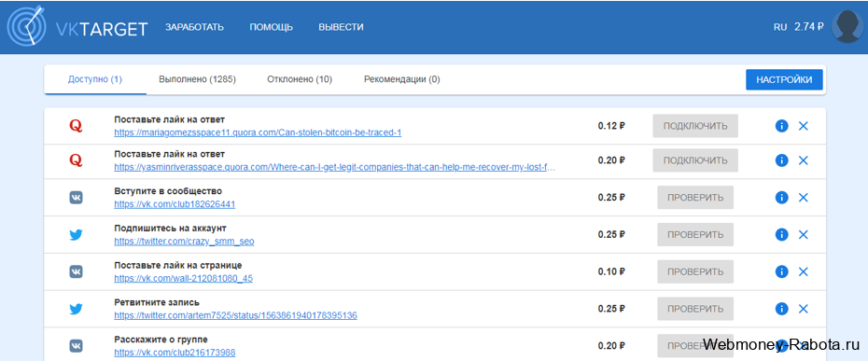Show info for artem7525 retweet task
The image size is (868, 361).
pos(781,309)
